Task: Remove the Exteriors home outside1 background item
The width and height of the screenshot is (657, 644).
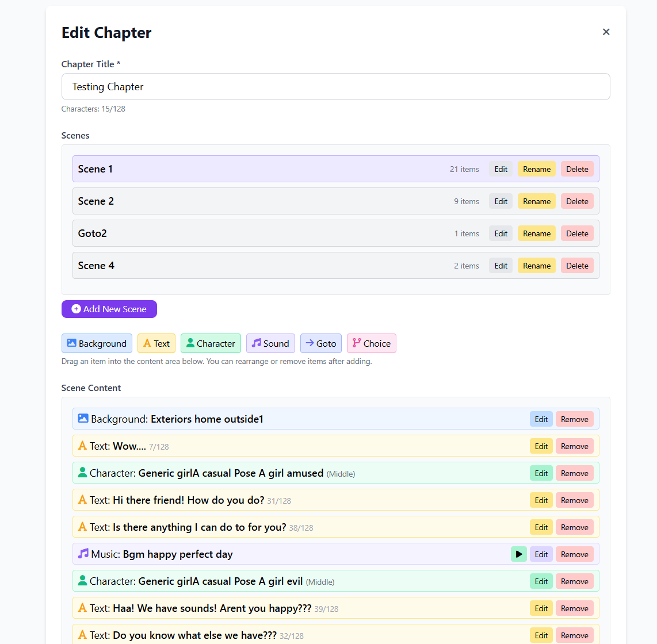Action: tap(574, 419)
